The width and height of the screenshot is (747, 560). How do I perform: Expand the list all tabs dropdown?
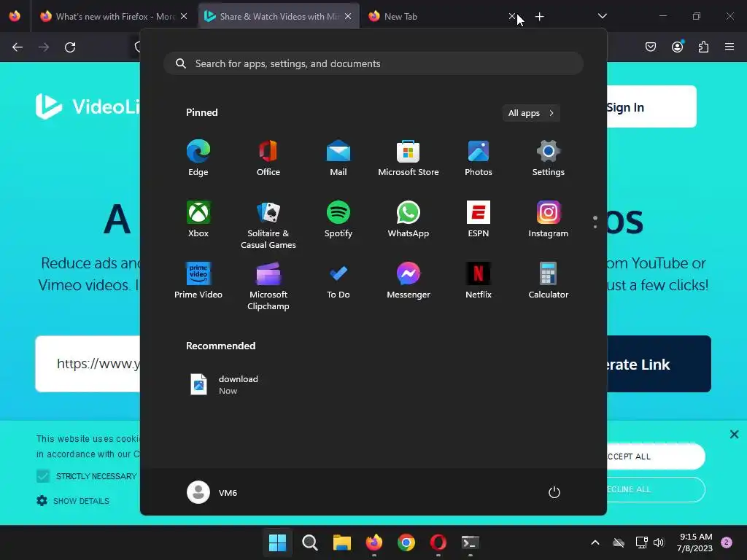coord(602,16)
